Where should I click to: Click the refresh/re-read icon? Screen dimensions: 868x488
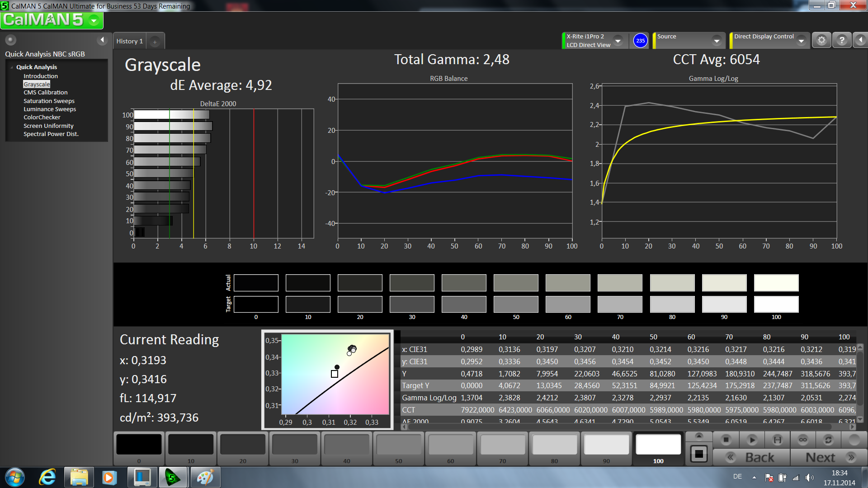(828, 440)
